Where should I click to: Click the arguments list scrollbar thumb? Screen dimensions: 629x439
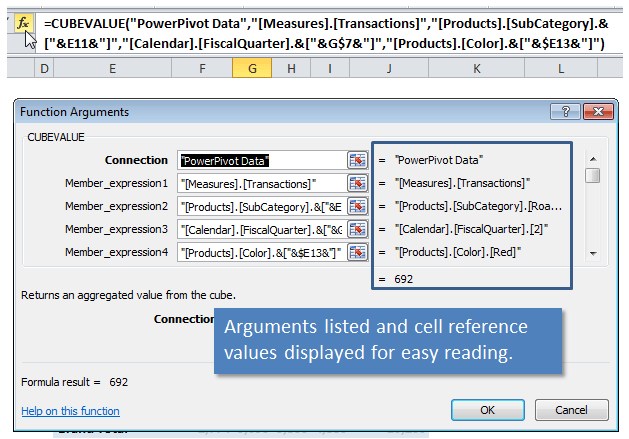[593, 176]
